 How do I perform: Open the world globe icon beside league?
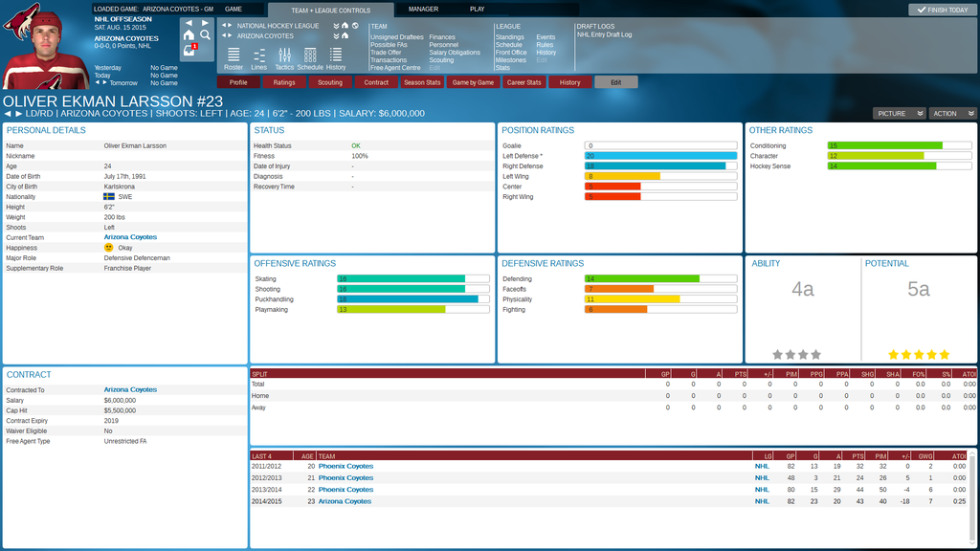pos(355,26)
